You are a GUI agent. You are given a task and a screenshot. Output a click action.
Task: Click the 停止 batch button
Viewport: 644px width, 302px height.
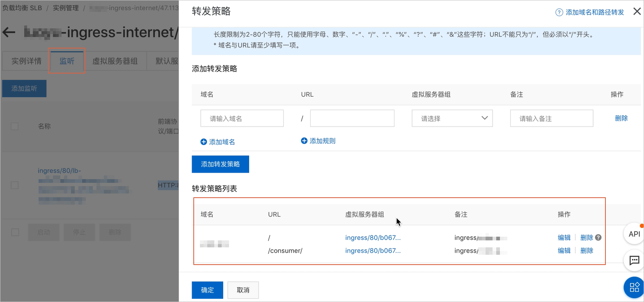point(80,233)
